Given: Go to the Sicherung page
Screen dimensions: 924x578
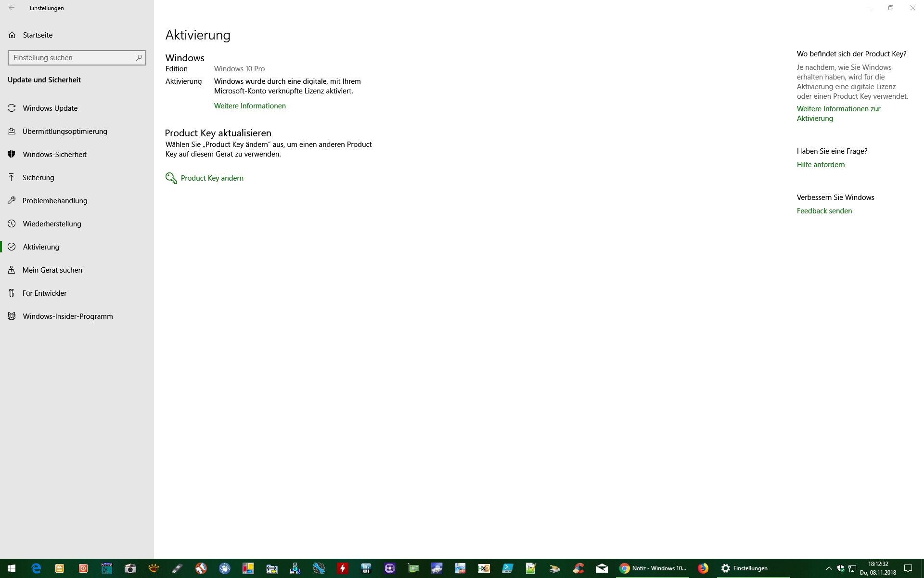Looking at the screenshot, I should coord(38,178).
